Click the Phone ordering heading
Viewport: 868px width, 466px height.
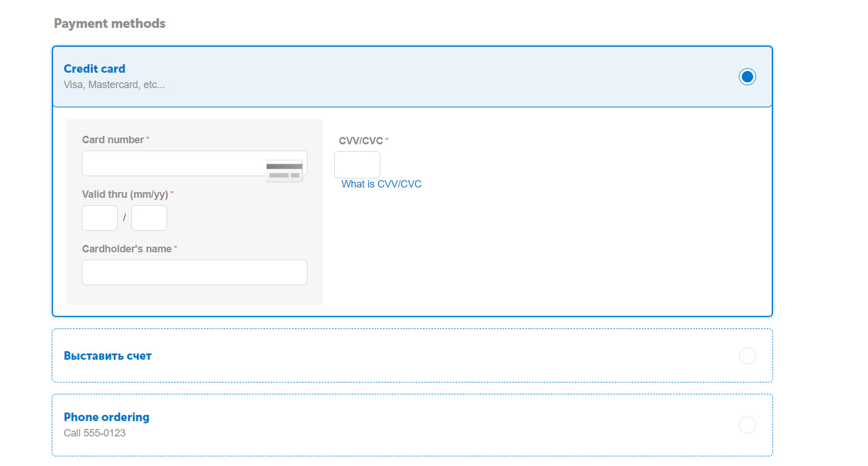[x=106, y=417]
